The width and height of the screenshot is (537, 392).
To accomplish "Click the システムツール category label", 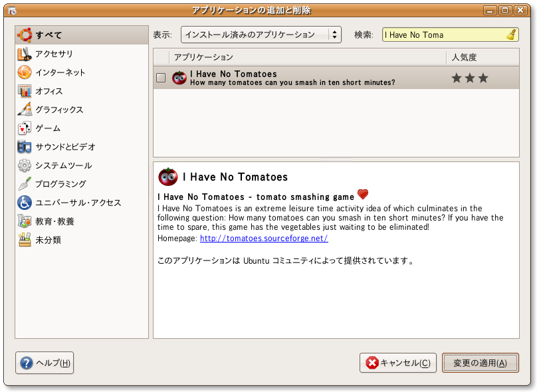I will (64, 165).
